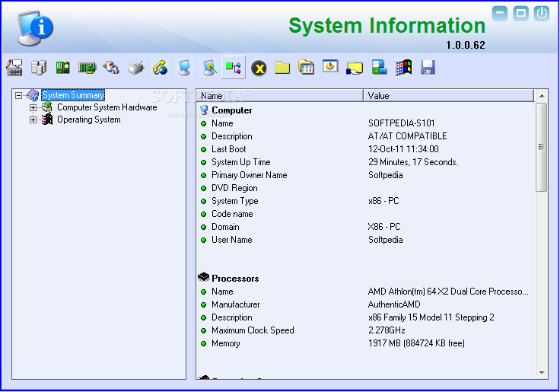Click the scroll down arrow of the list
Screen dimensions: 560x392
542,373
